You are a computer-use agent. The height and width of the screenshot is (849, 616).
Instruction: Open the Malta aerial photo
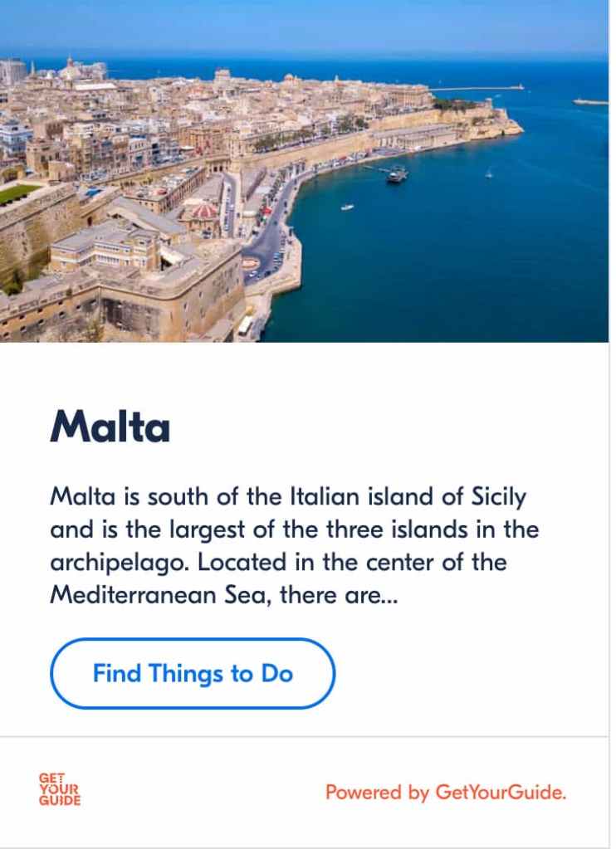point(304,170)
